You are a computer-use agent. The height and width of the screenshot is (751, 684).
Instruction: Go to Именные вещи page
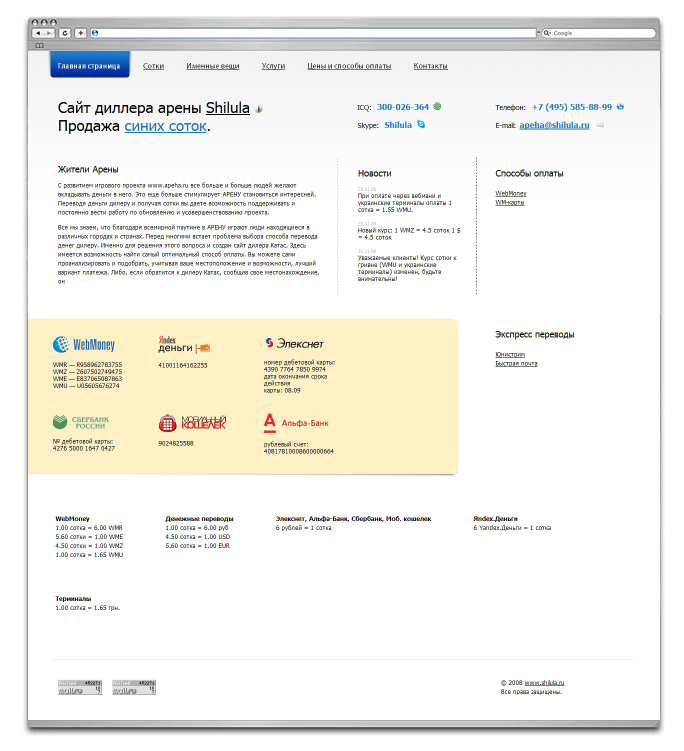(213, 66)
